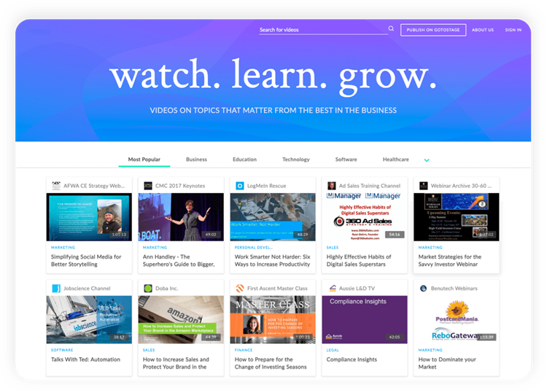The height and width of the screenshot is (392, 547).
Task: Open the Ad Sales Training Channel icon
Action: click(x=332, y=186)
